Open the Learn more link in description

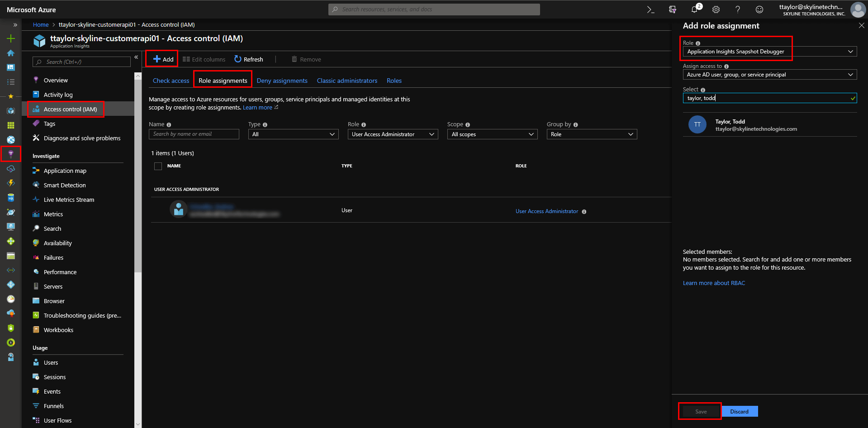click(x=257, y=108)
